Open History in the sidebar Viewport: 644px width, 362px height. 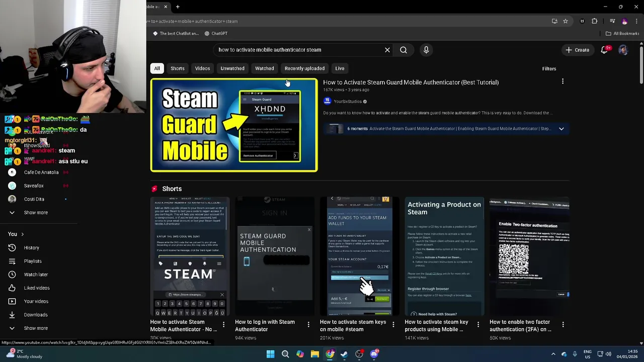[31, 248]
